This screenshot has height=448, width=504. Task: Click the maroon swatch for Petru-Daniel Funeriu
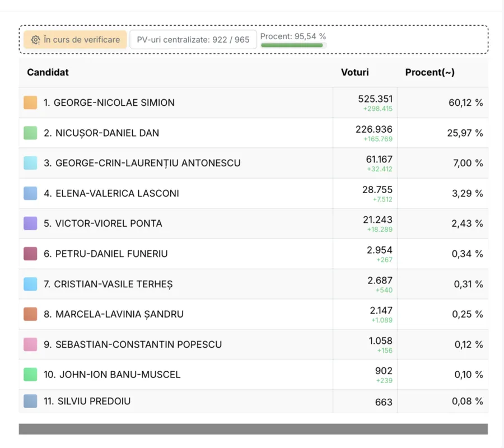pos(30,254)
